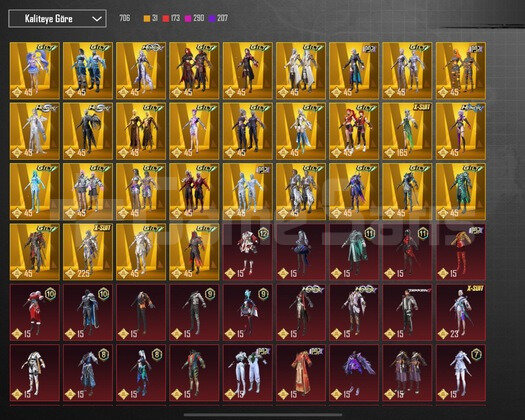525x420 pixels.
Task: Select the green and red masked outfit
Action: (194, 373)
